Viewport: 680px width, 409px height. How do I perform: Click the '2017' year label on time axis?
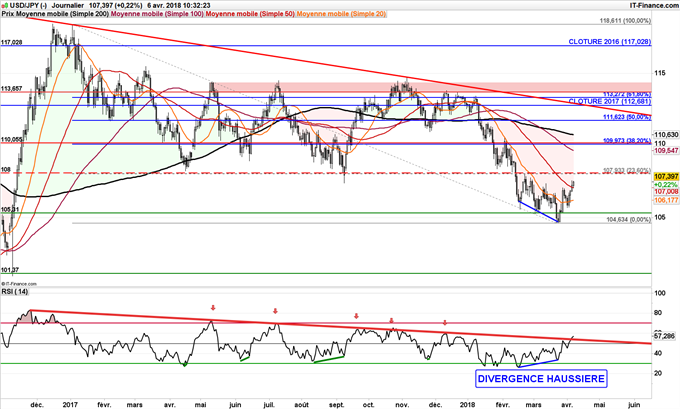tap(70, 405)
